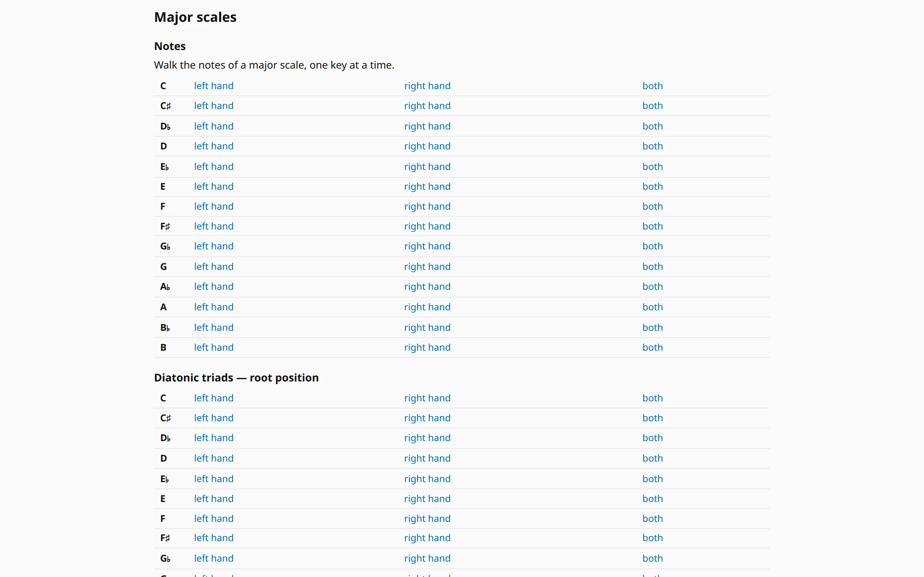This screenshot has height=577, width=924.
Task: Open right hand notes for F♯ scale
Action: click(427, 226)
